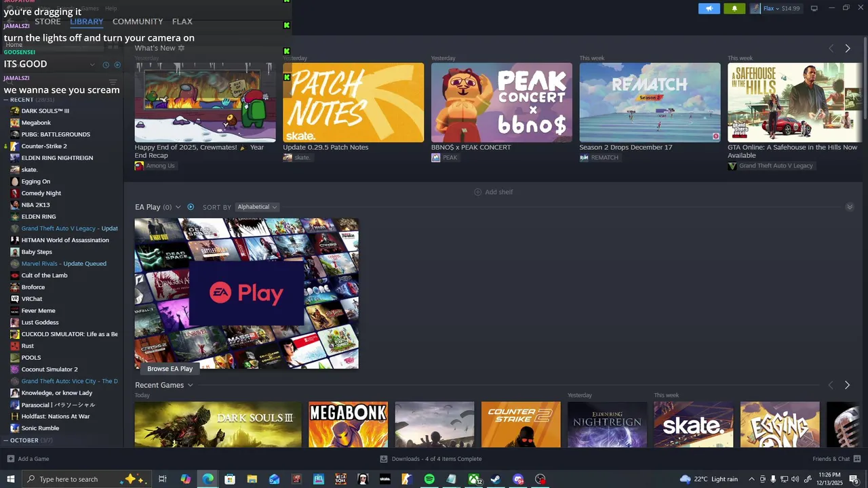Click the plus icon beside Add a Game
This screenshot has width=868, height=488.
[x=10, y=459]
